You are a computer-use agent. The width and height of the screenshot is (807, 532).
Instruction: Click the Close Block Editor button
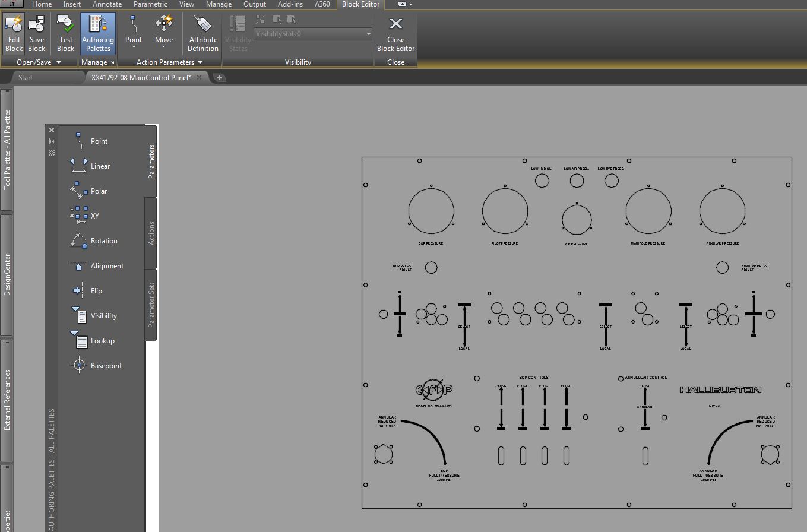click(396, 34)
